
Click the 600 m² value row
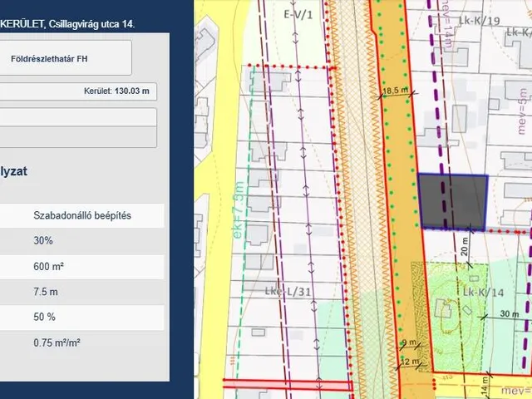point(81,267)
